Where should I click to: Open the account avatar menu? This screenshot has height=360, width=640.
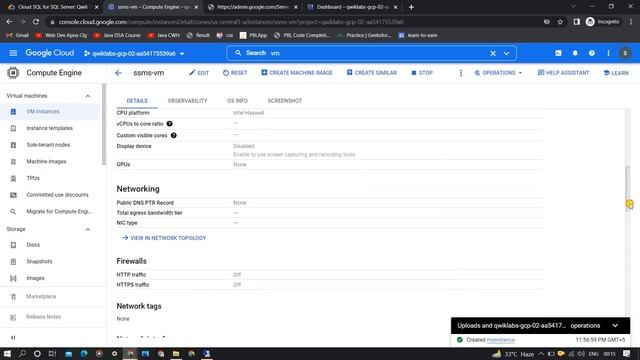coord(625,53)
